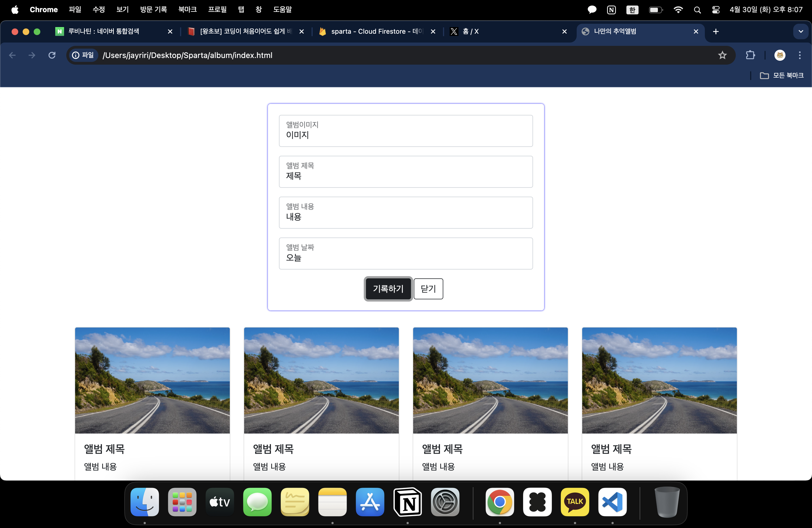Open the 수정 menu in the menu bar
Viewport: 812px width, 528px height.
point(99,10)
